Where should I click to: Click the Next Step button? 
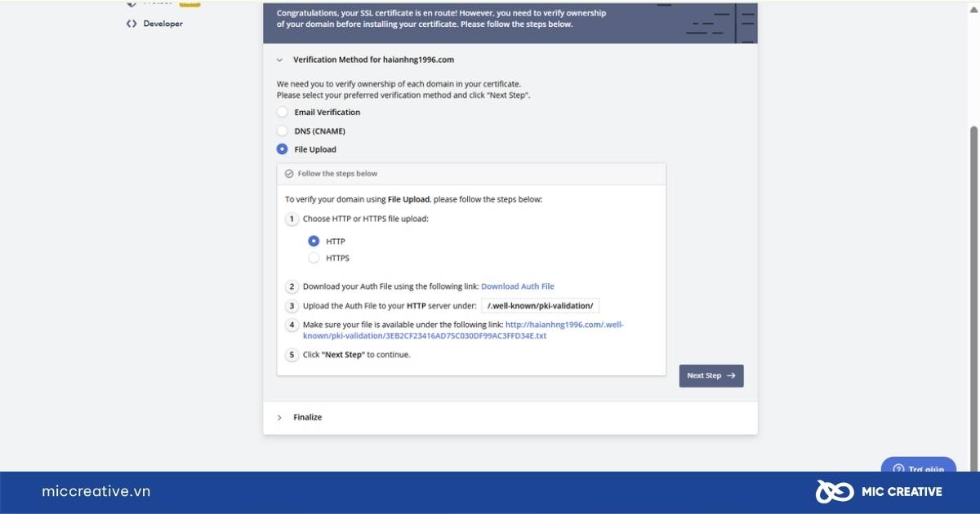pos(711,375)
